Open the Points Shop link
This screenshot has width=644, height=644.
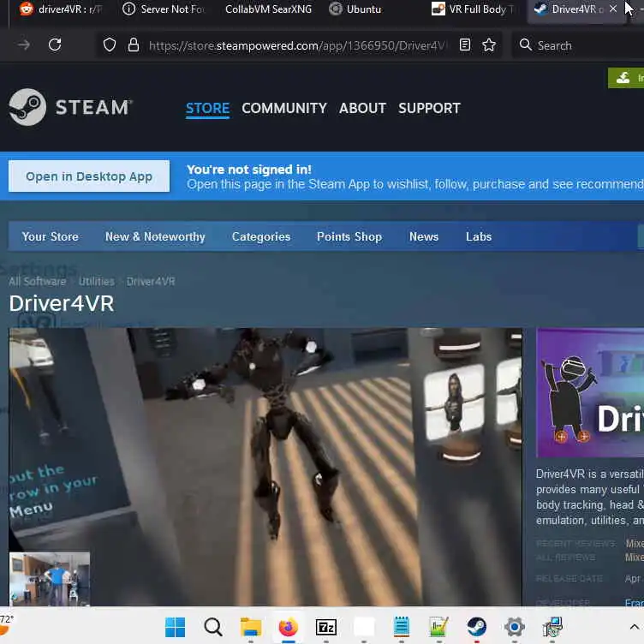pos(349,236)
